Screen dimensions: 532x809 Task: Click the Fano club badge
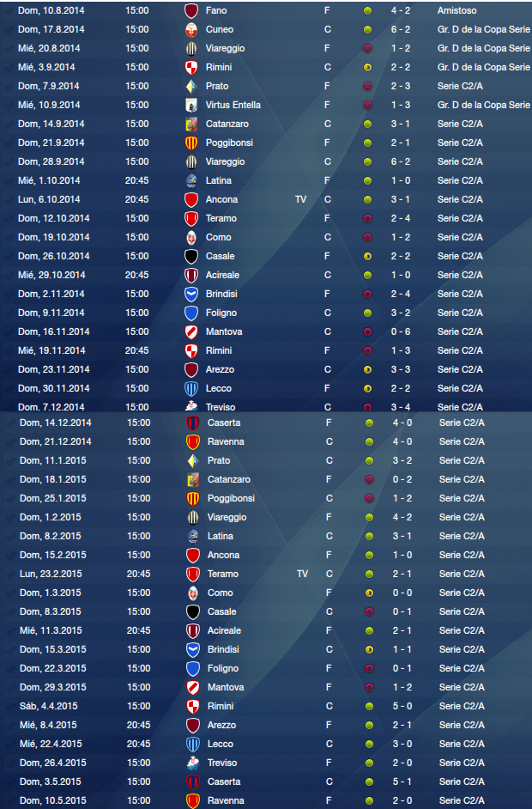pyautogui.click(x=191, y=11)
